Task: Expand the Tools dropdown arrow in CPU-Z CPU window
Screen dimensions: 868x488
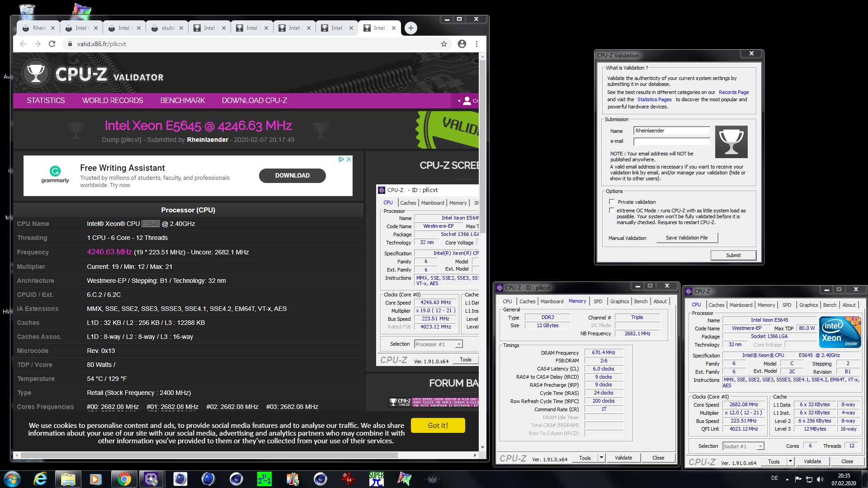Action: click(790, 461)
